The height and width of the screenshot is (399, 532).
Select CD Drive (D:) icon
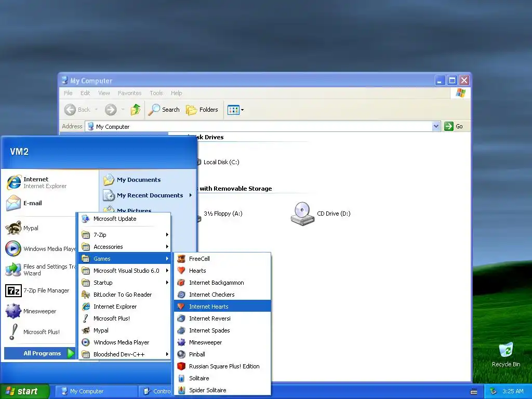(321, 214)
